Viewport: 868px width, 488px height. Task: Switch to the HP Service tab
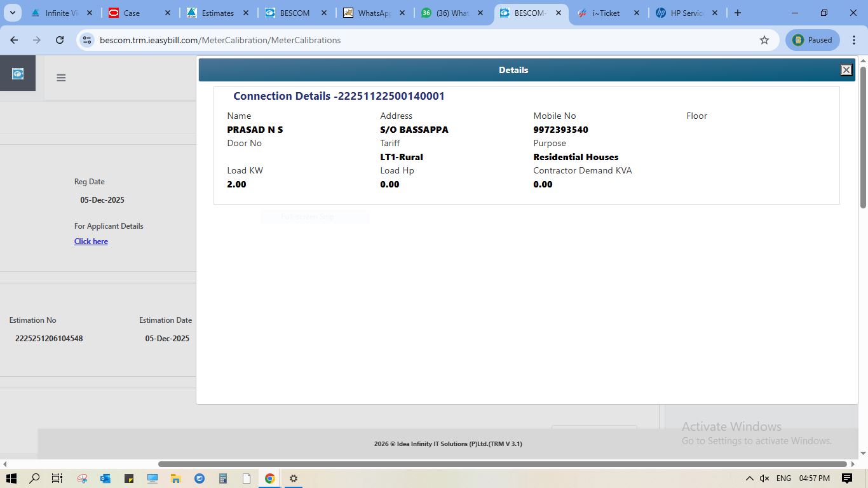688,13
